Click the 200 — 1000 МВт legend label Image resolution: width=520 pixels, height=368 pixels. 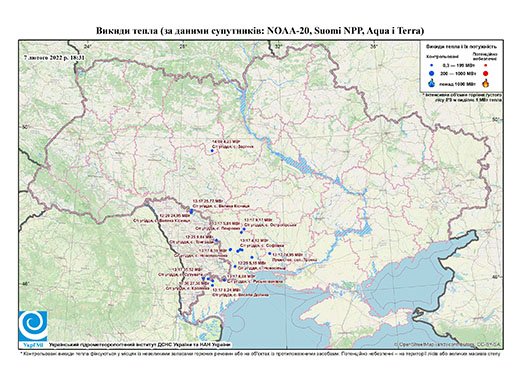coord(457,73)
